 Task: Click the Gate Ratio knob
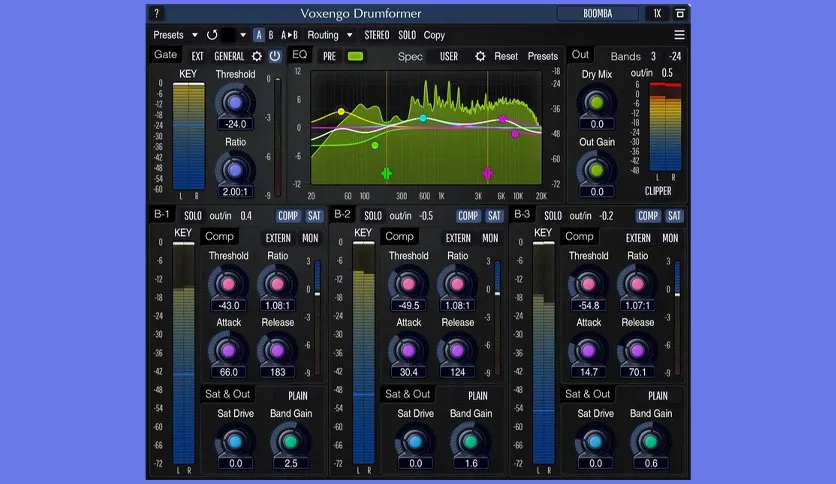tap(235, 170)
